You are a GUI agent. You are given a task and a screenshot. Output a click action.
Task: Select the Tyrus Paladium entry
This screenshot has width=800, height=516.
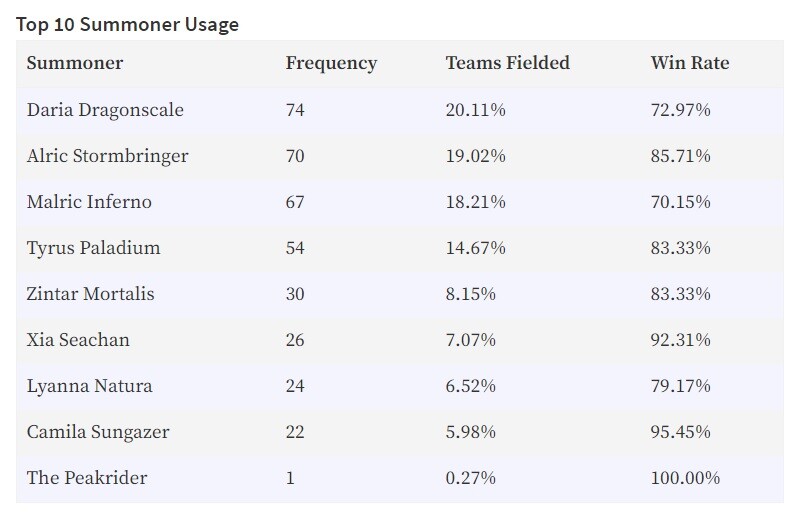(x=93, y=249)
